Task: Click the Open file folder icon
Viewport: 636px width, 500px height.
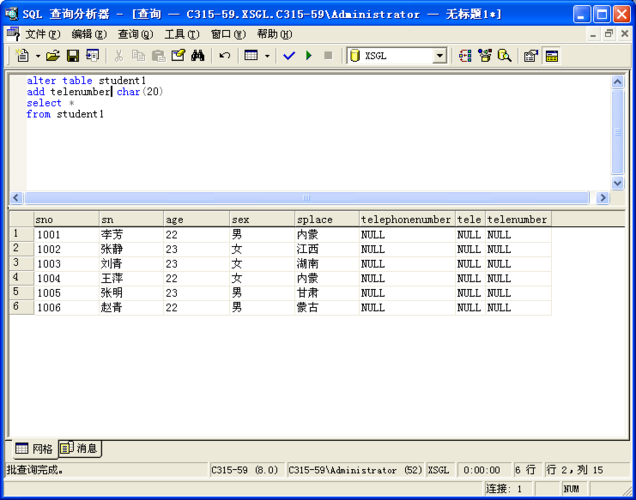Action: click(x=53, y=56)
